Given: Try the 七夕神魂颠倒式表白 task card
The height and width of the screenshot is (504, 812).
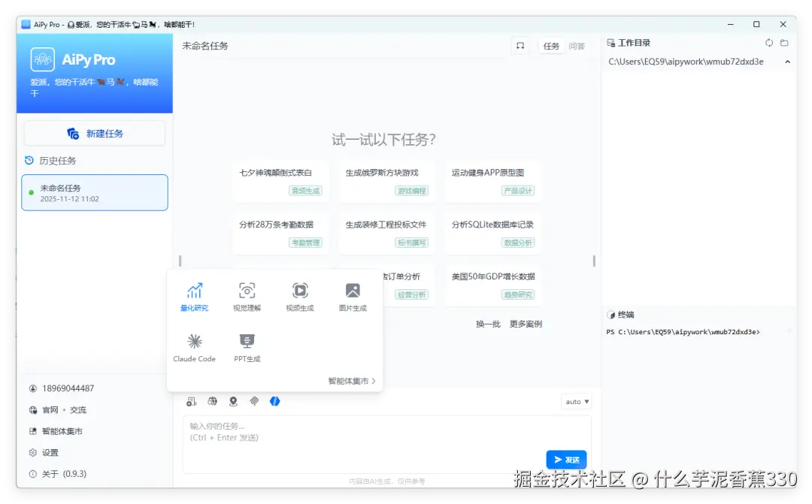Looking at the screenshot, I should coord(280,180).
